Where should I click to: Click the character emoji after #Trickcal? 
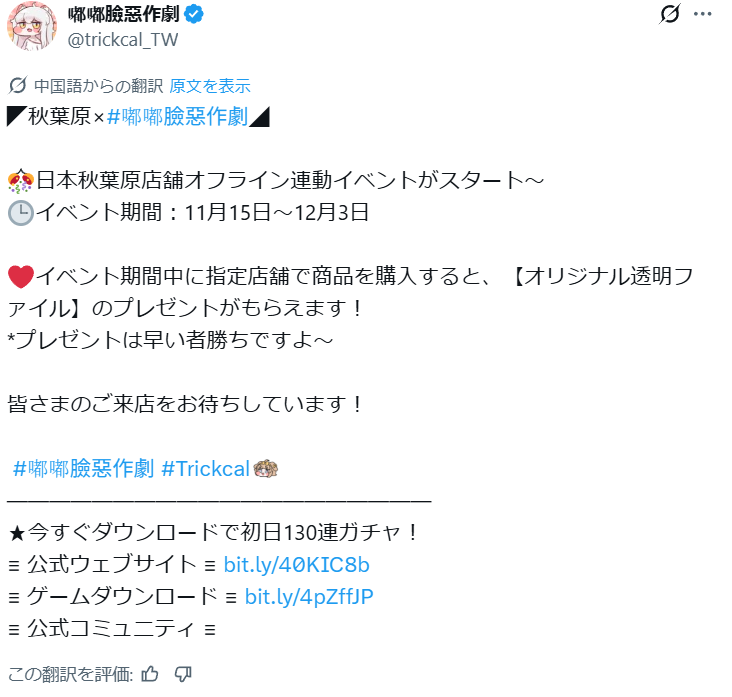pyautogui.click(x=266, y=469)
